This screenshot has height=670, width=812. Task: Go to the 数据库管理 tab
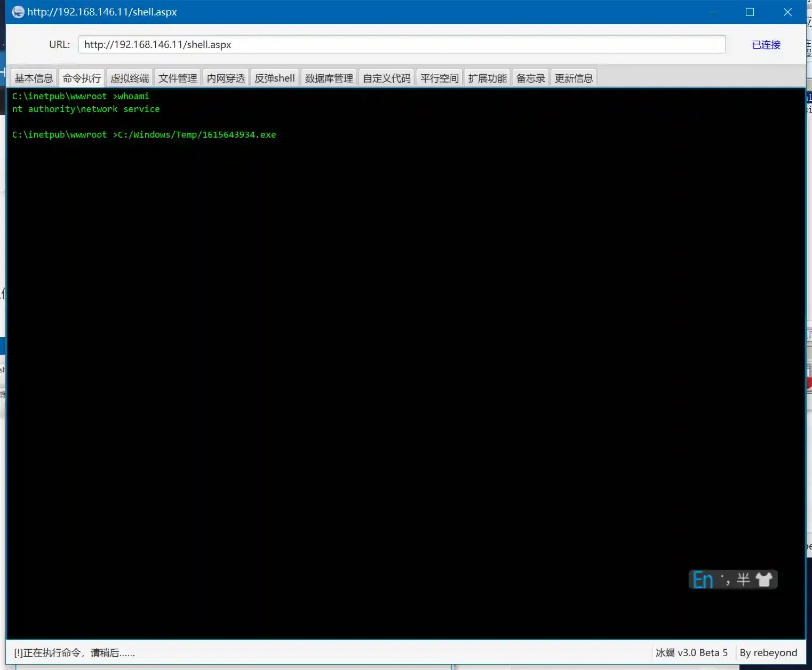329,78
